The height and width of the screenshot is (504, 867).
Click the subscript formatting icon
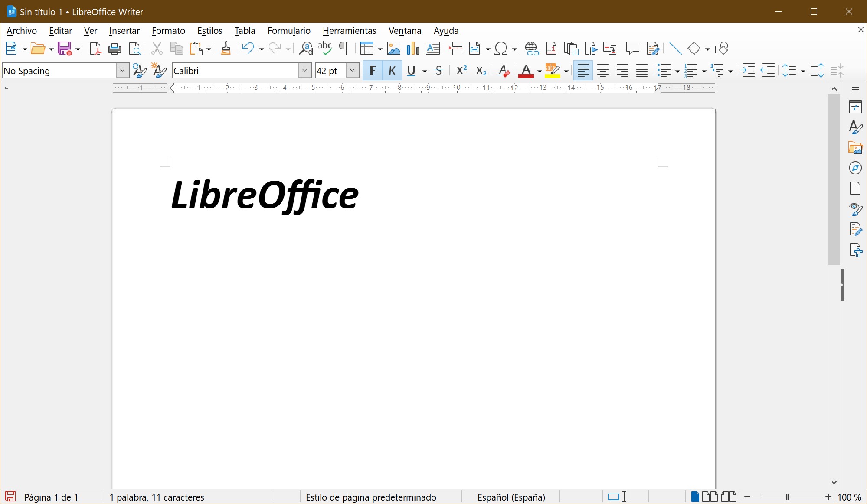480,71
